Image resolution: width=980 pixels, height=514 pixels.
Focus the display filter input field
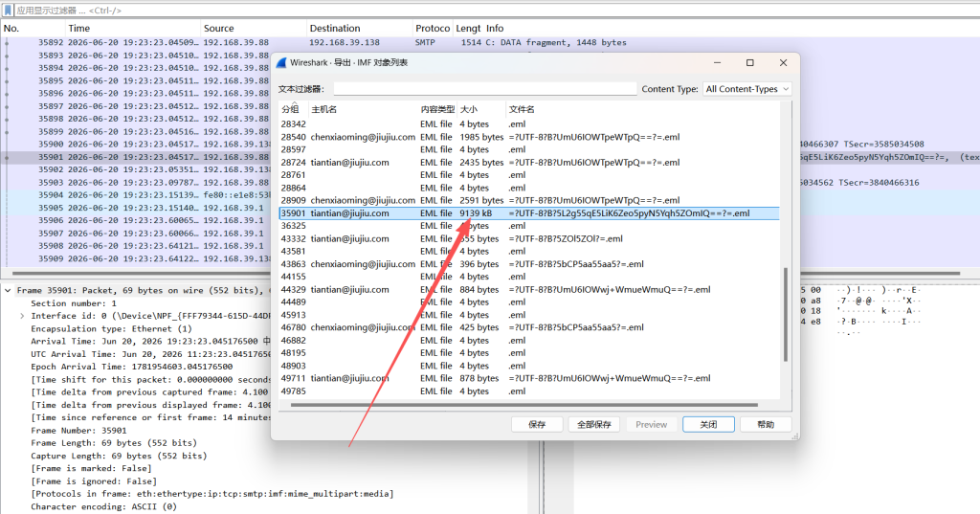tap(497, 10)
